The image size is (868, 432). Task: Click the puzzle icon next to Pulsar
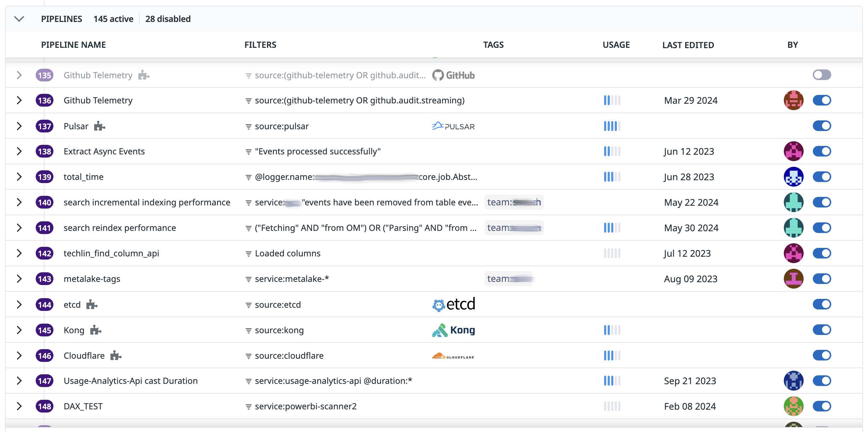click(x=99, y=126)
